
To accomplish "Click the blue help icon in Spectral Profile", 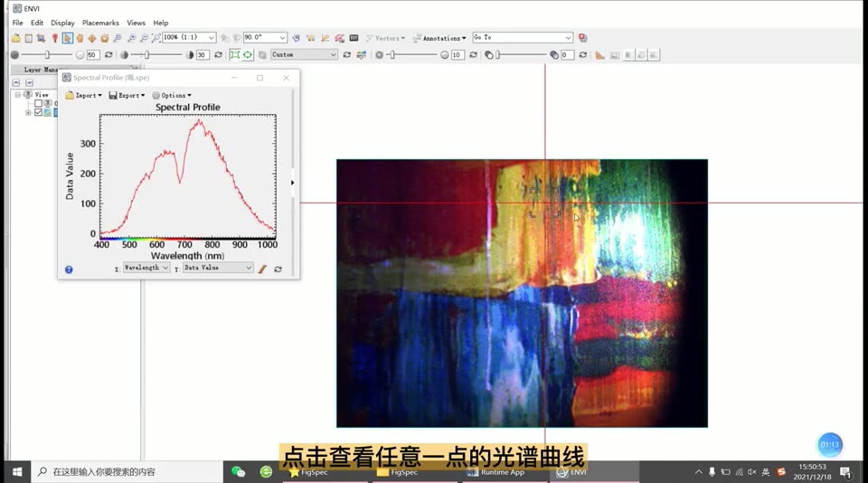I will [x=69, y=270].
